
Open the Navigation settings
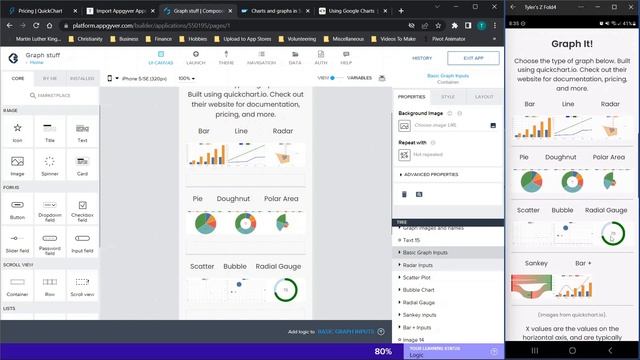click(x=261, y=58)
